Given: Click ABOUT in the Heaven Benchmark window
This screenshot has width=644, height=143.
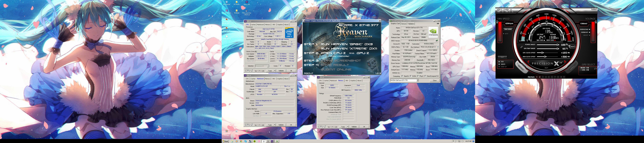Looking at the screenshot, I should (309, 73).
